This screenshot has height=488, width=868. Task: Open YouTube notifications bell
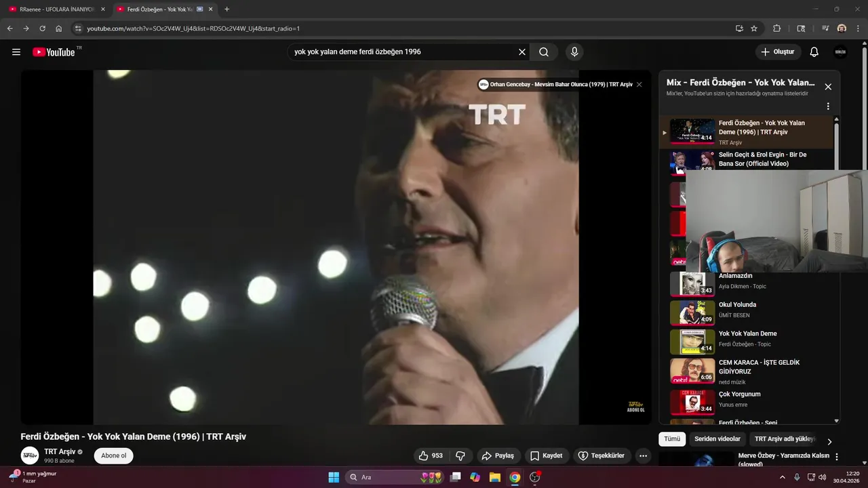coord(814,52)
